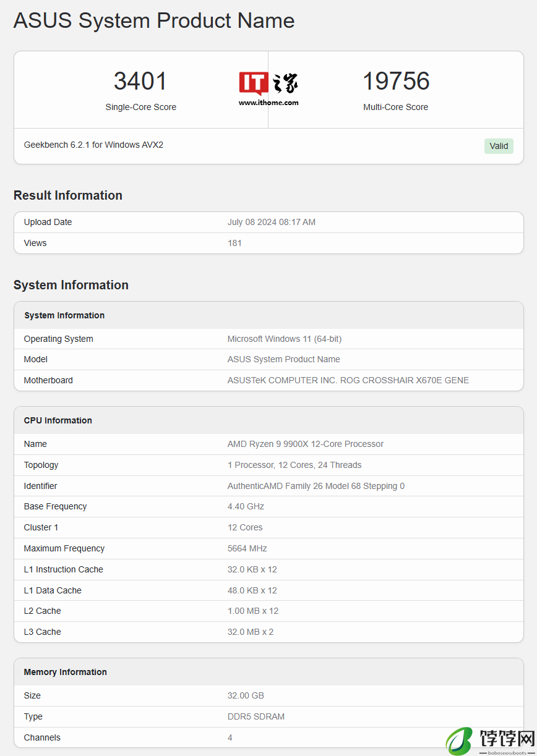Click the Views label
The height and width of the screenshot is (756, 537).
click(35, 243)
